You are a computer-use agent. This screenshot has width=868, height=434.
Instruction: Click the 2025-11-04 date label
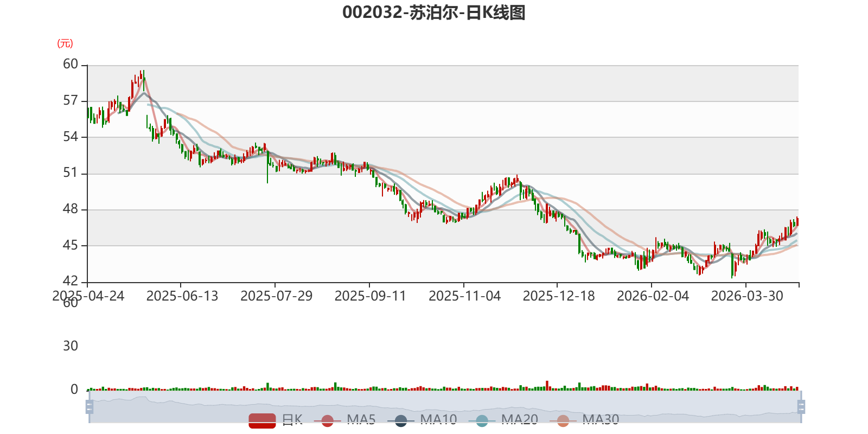(465, 296)
